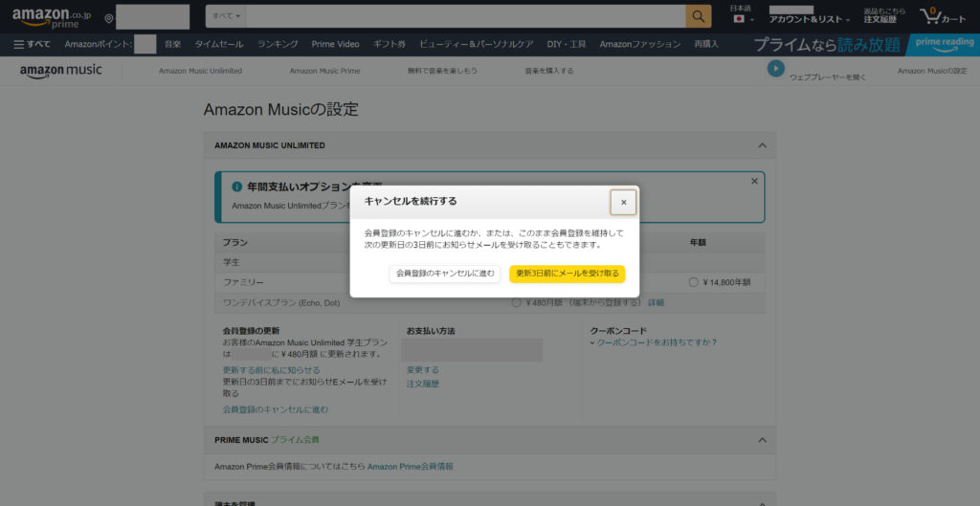Open Amazonファッション nav item
Screen dimensions: 980x506
(640, 44)
